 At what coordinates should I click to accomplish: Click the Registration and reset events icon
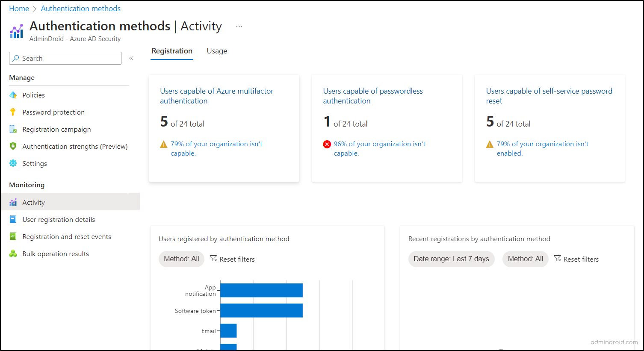tap(13, 236)
